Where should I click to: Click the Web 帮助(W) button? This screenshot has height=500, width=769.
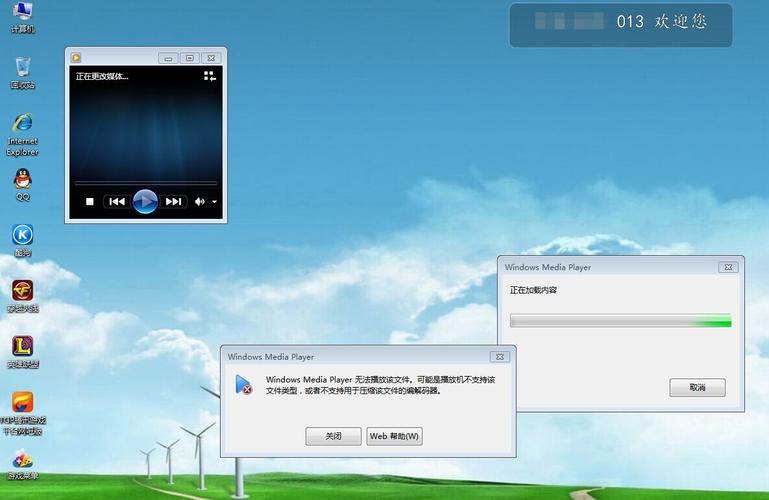click(394, 436)
